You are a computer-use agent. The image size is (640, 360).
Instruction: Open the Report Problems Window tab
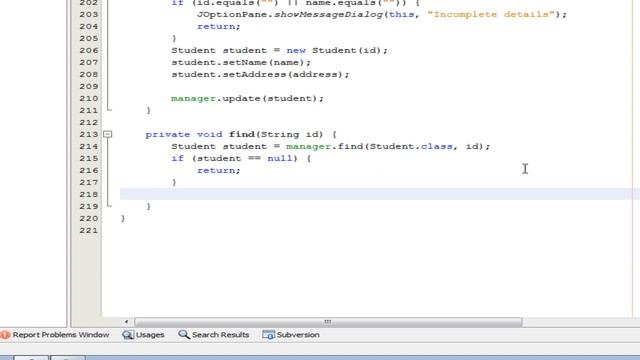click(55, 335)
